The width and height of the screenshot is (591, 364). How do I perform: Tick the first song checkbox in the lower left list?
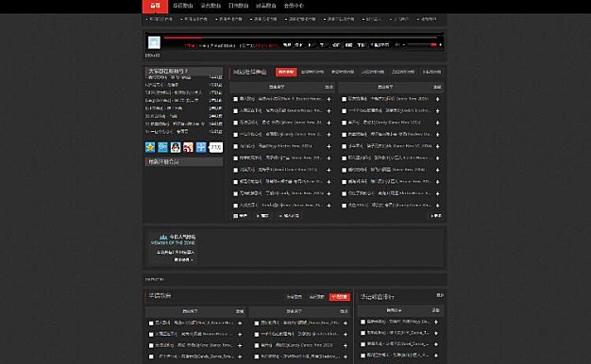(x=151, y=323)
